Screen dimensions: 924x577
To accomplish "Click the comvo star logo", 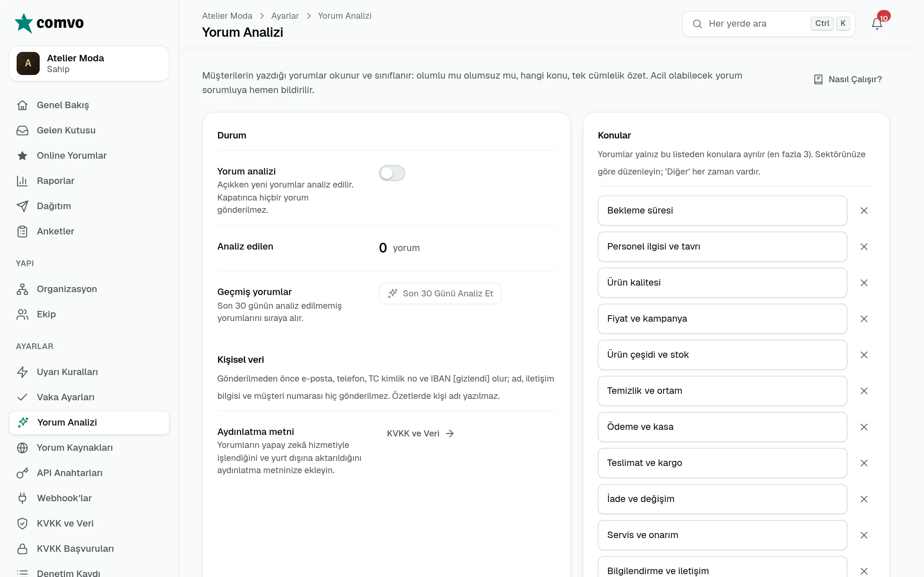I will coord(24,23).
